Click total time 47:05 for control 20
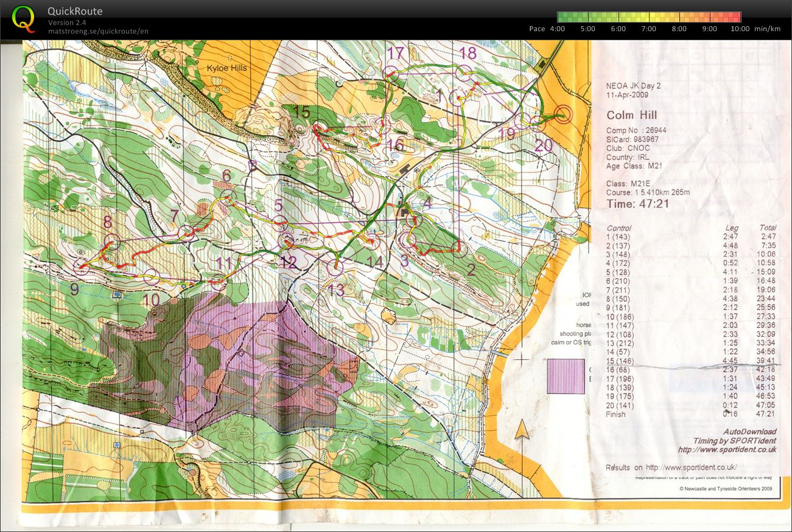This screenshot has height=532, width=792. click(x=766, y=405)
